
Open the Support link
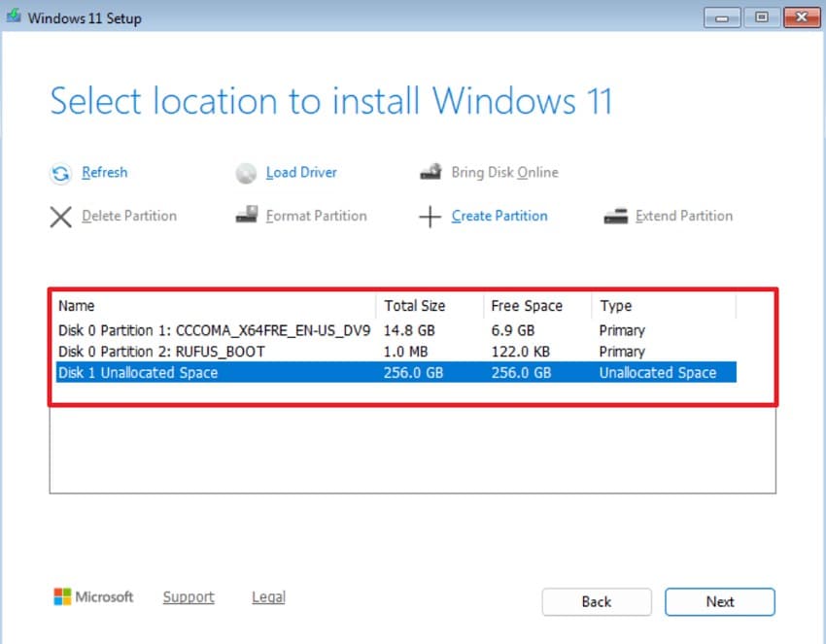(189, 596)
